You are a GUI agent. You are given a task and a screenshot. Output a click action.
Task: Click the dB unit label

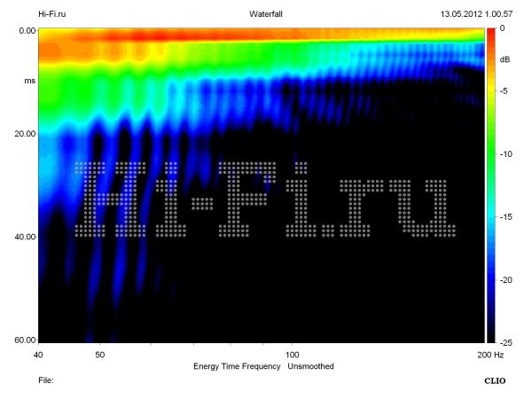point(505,59)
